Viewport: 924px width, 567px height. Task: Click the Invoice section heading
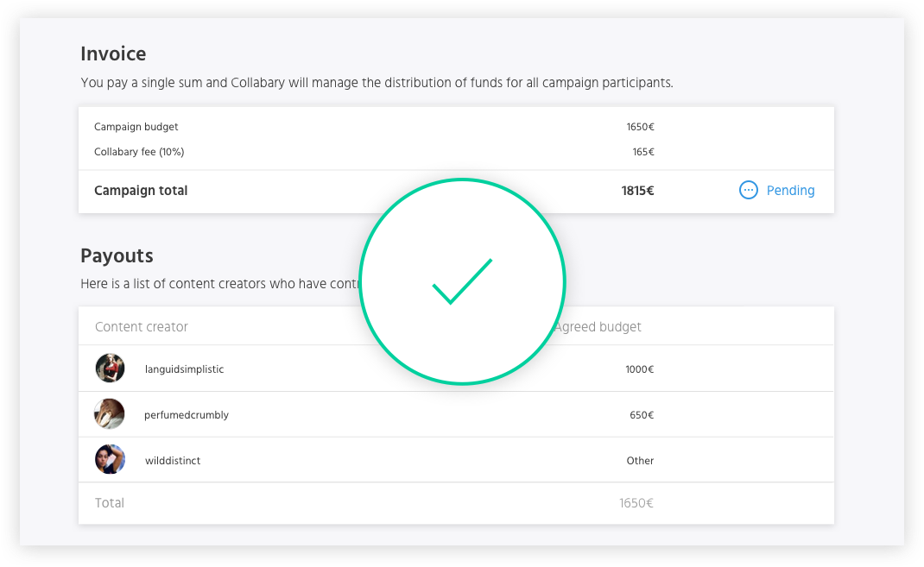[113, 54]
